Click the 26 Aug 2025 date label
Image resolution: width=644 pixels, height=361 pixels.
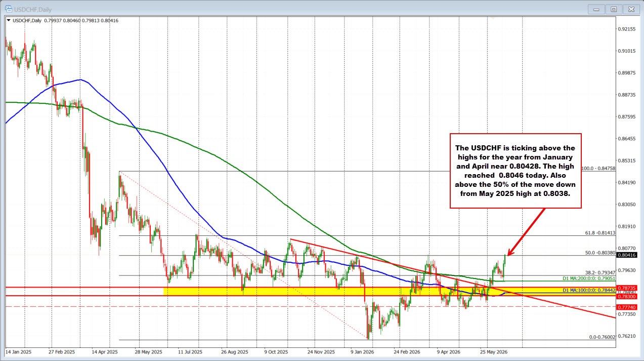point(235,351)
